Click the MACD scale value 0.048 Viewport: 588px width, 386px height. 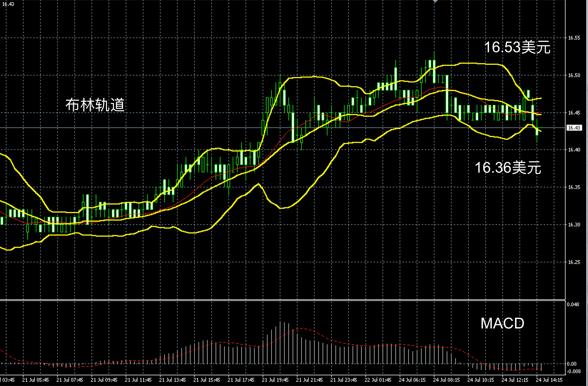point(573,305)
